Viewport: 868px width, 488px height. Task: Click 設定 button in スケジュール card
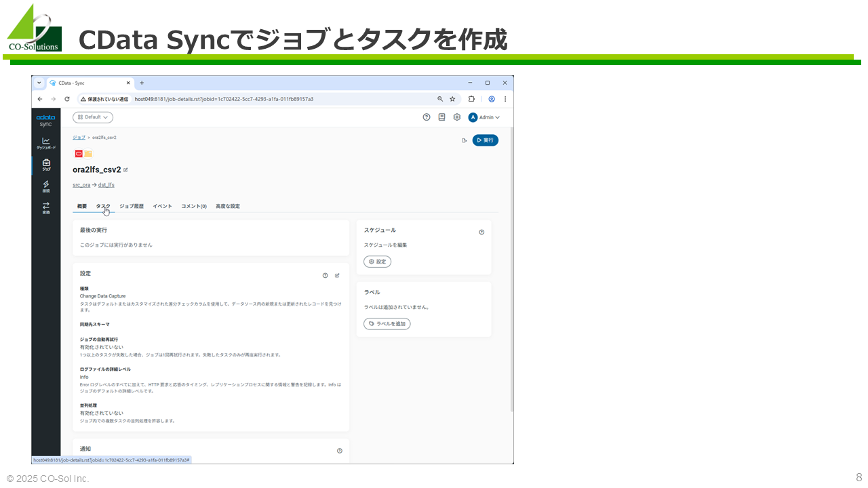coord(378,262)
